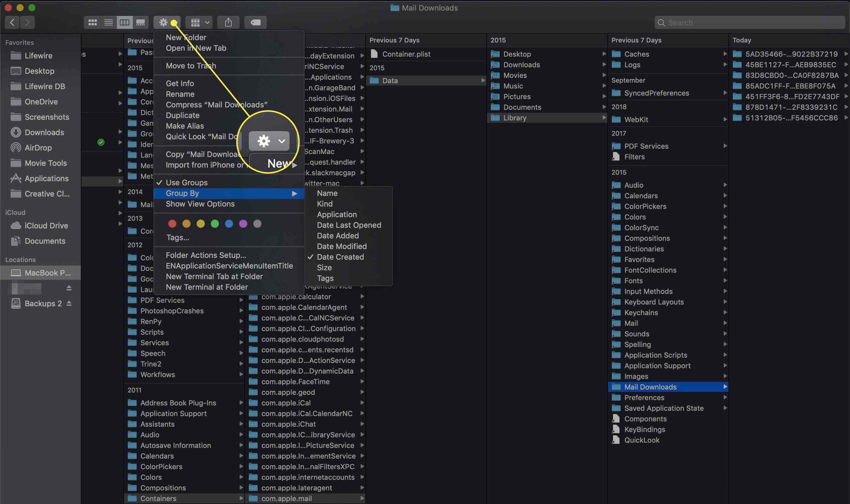Click the Finder search input field
This screenshot has height=504, width=850.
[751, 22]
